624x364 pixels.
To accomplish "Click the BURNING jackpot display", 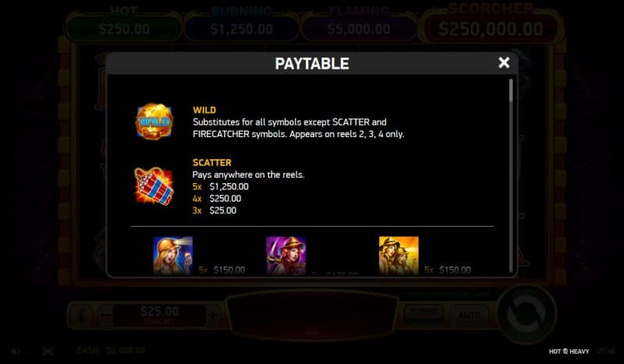I will (x=242, y=25).
